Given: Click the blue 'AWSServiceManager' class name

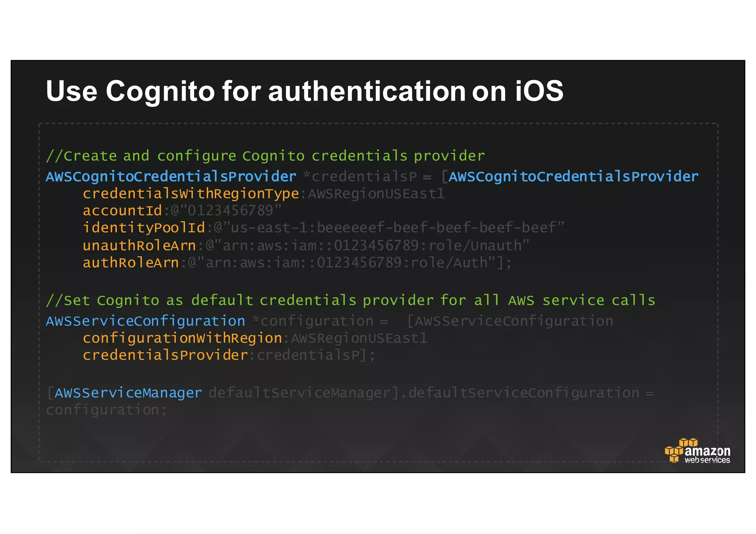Looking at the screenshot, I should (x=128, y=393).
